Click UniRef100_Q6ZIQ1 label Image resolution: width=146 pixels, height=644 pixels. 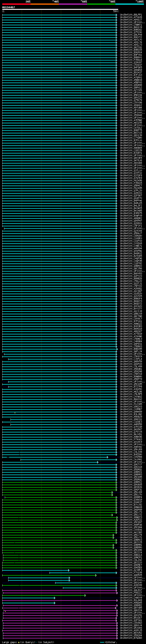tap(131, 47)
